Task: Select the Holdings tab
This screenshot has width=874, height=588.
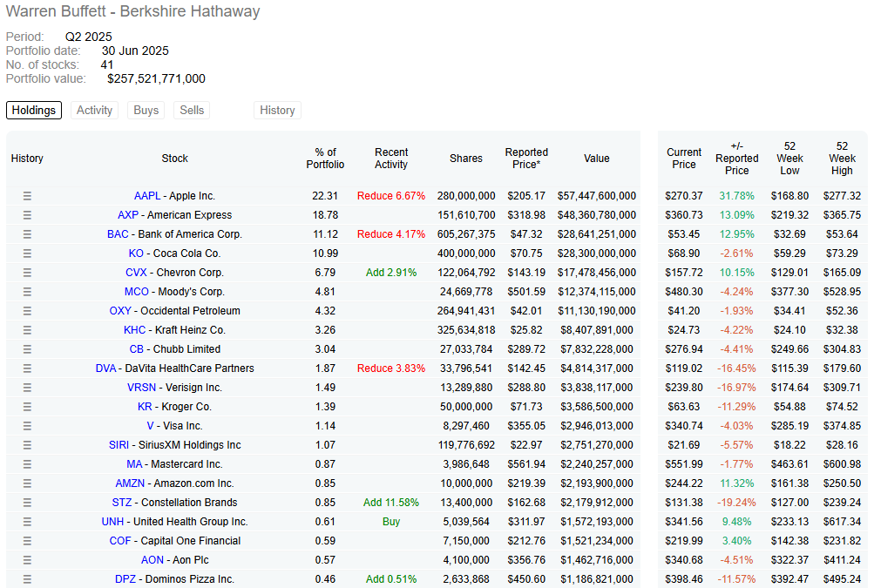Action: coord(34,111)
